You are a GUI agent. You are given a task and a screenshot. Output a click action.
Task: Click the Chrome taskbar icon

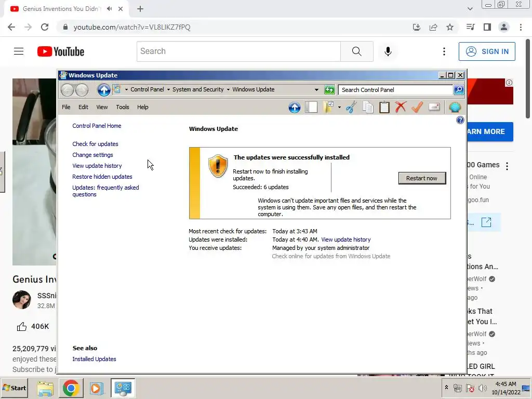(x=71, y=388)
